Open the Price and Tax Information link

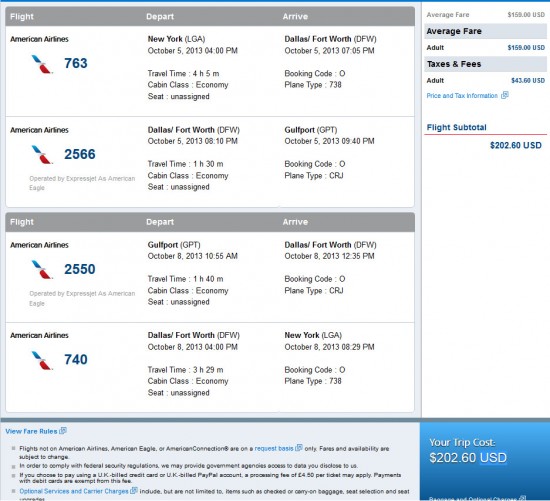coord(462,96)
